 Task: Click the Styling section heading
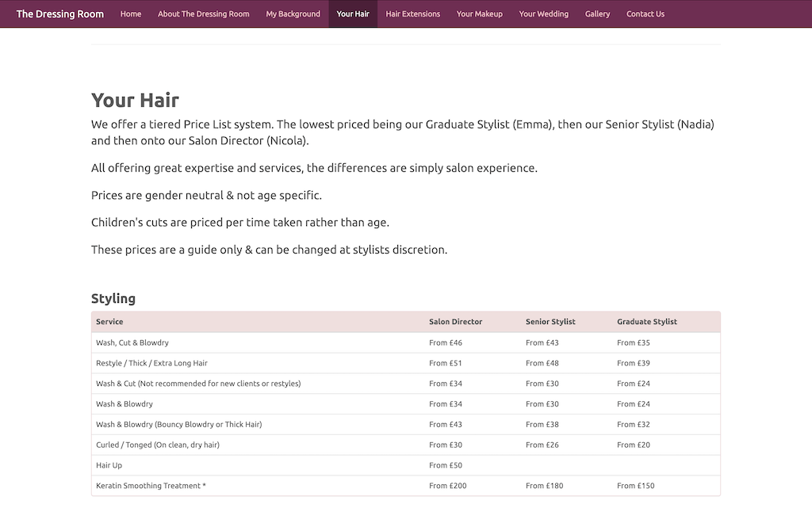[x=113, y=299]
